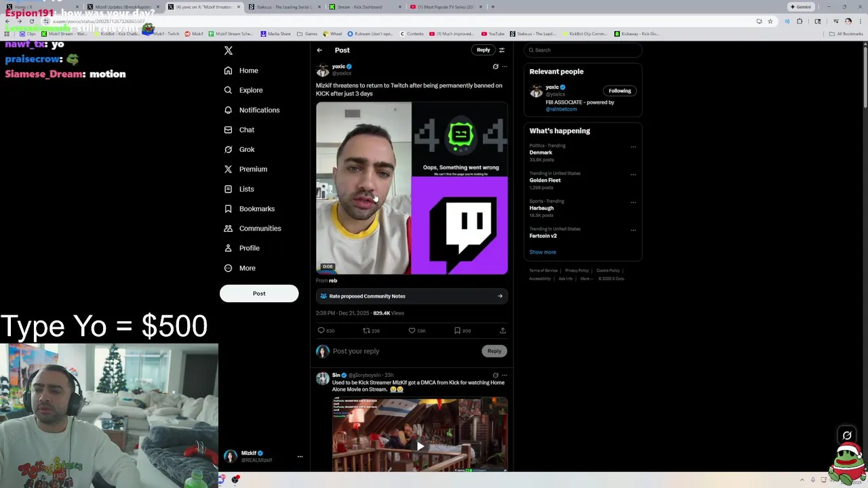This screenshot has width=868, height=488.
Task: Open Grok in the X sidebar
Action: click(x=239, y=149)
